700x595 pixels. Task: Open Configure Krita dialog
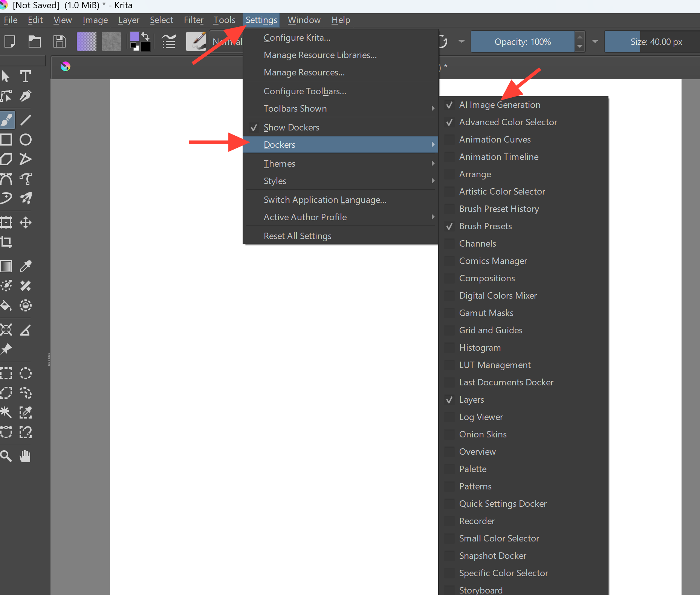click(297, 38)
